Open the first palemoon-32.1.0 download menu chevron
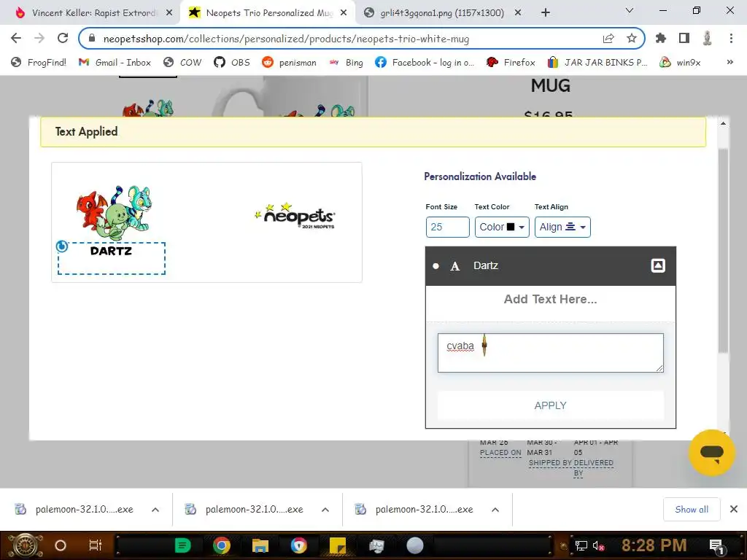747x560 pixels. tap(155, 510)
